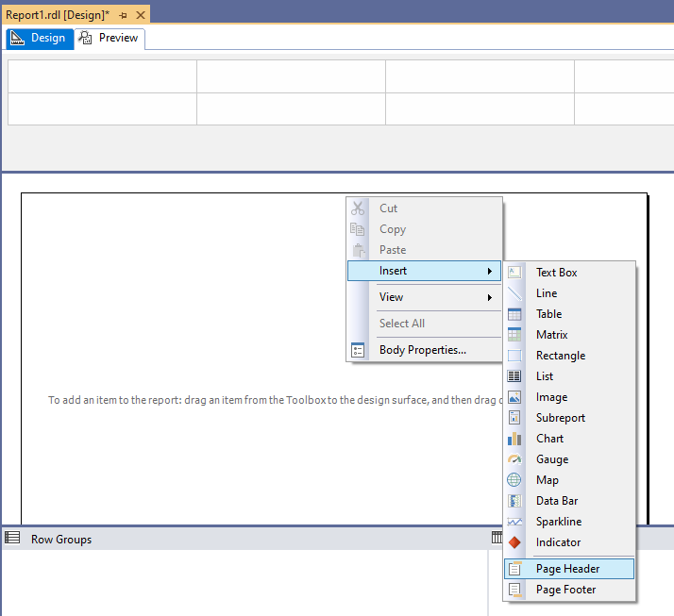Image resolution: width=674 pixels, height=616 pixels.
Task: Insert a Sparkline
Action: (x=569, y=522)
